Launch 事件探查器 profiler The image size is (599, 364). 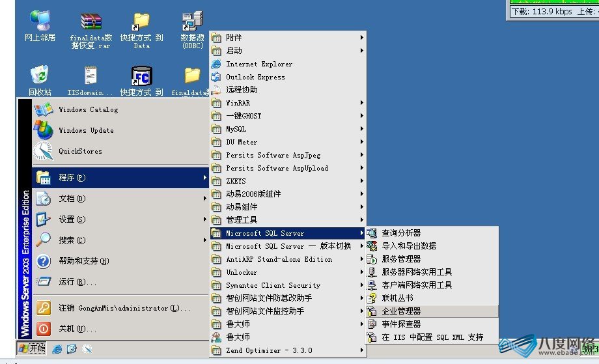click(432, 324)
